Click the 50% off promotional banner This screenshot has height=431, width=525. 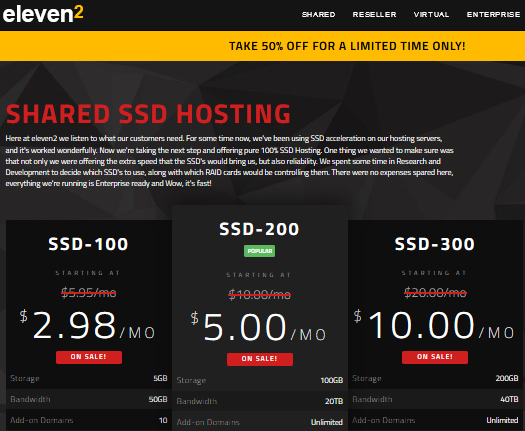(262, 46)
